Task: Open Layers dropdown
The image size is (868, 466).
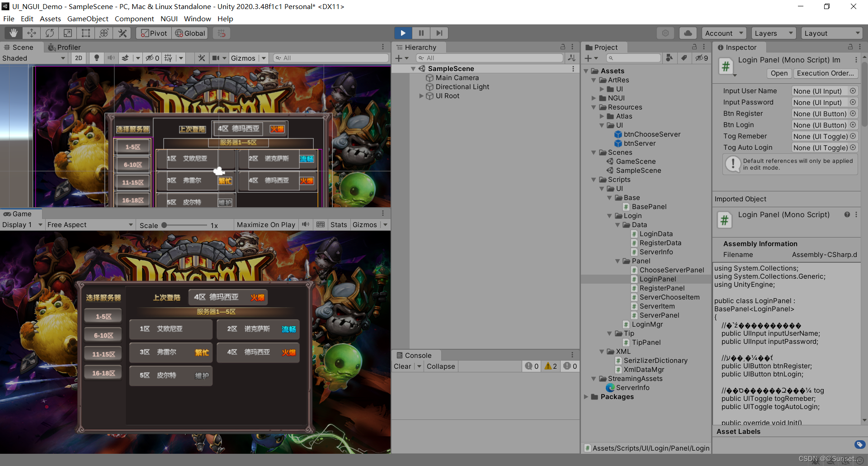Action: click(x=774, y=33)
